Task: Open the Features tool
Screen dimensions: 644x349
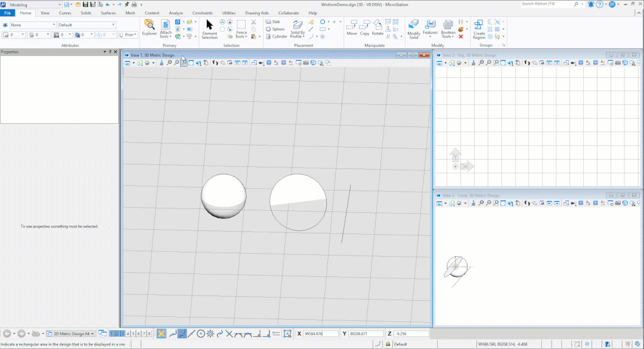Action: pos(430,28)
